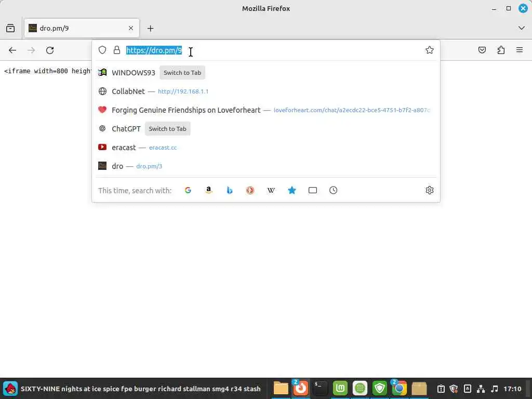Open the terminal from the taskbar
Screen dimensions: 532x399
[320, 389]
